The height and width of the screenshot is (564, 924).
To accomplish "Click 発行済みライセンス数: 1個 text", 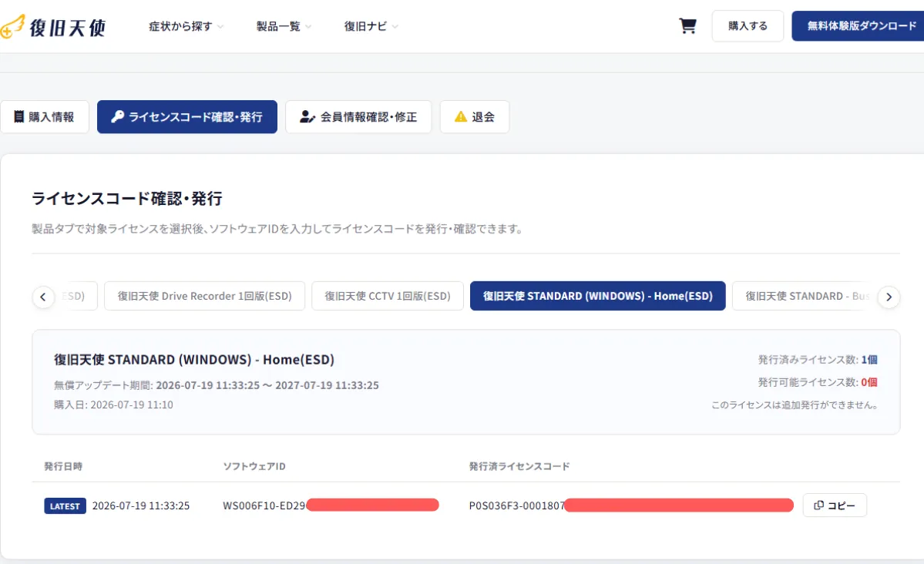I will coord(818,360).
